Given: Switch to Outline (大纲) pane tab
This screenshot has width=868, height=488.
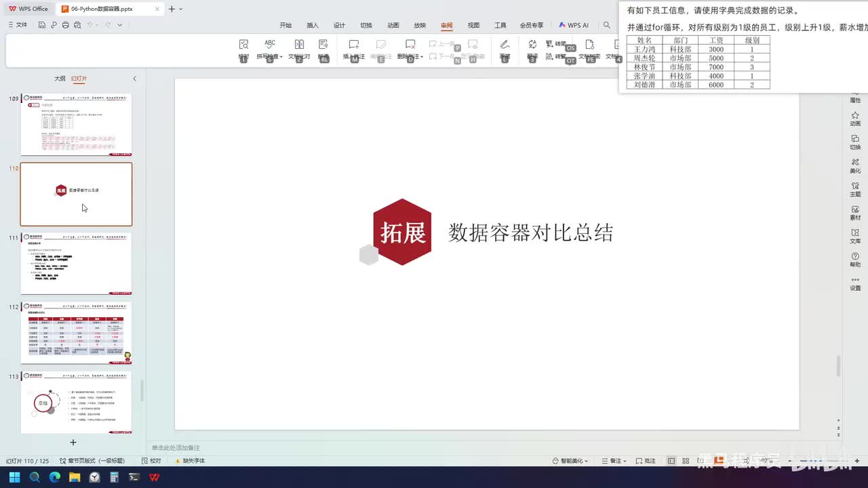Looking at the screenshot, I should (x=60, y=79).
